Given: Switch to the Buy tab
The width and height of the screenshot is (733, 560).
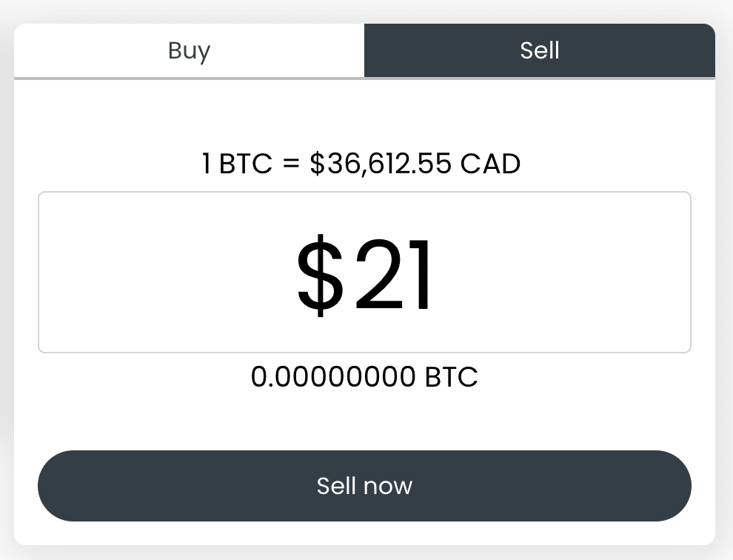Looking at the screenshot, I should (189, 50).
